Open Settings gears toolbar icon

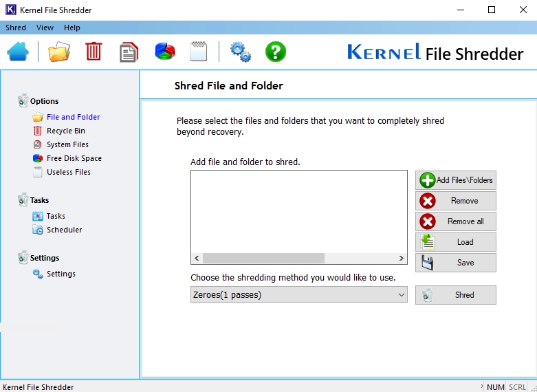241,52
